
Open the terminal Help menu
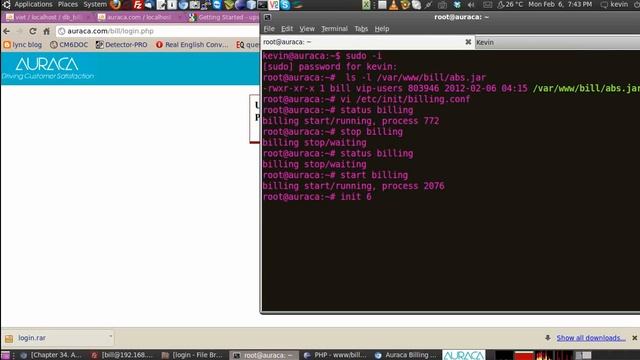(382, 29)
